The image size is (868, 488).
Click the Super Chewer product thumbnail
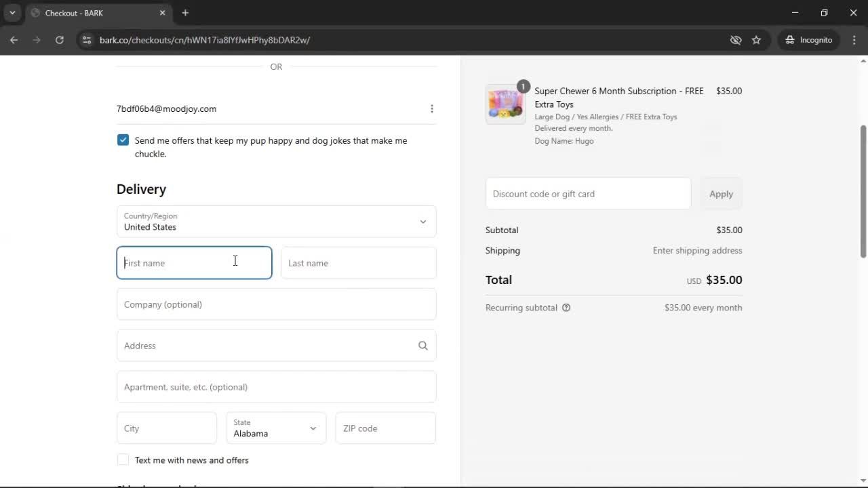pos(505,104)
